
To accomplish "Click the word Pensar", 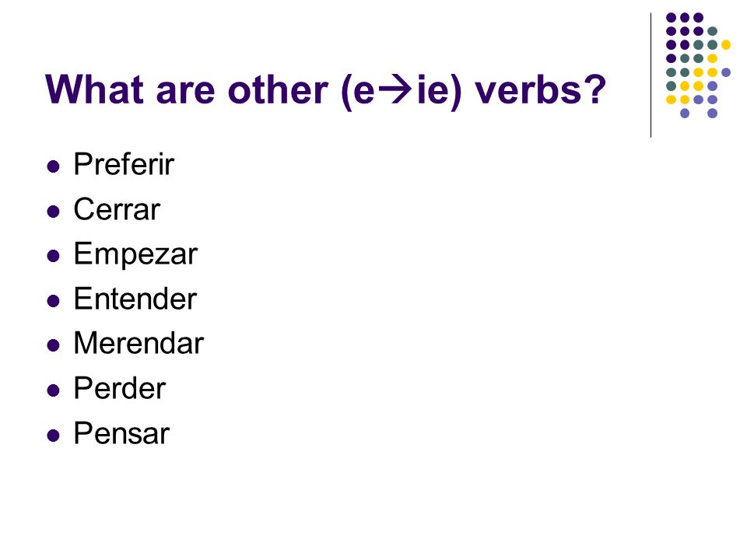I will (121, 433).
